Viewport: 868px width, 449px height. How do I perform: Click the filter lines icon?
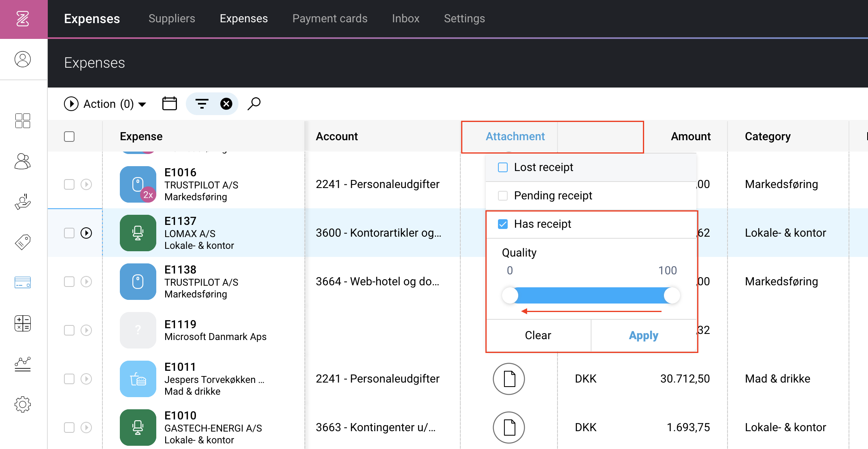click(x=202, y=104)
